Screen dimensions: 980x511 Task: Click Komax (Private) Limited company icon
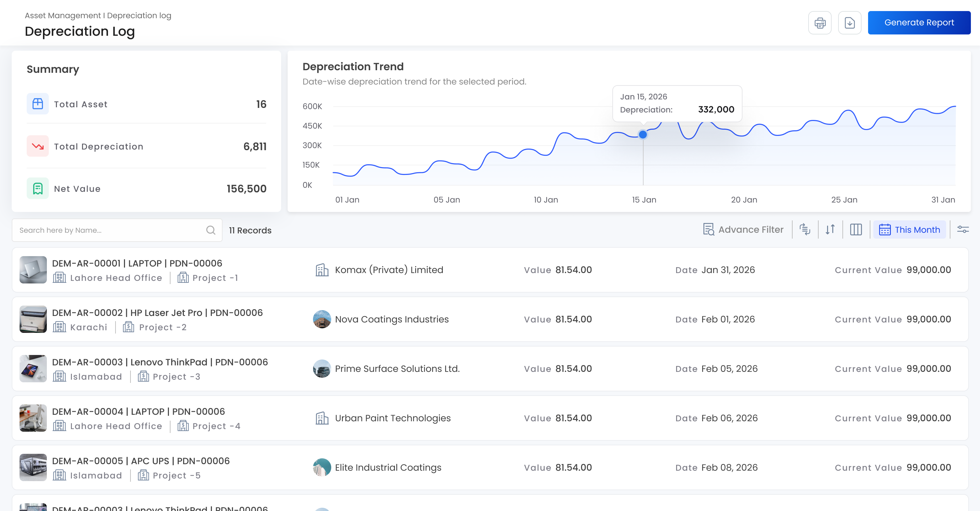(322, 270)
